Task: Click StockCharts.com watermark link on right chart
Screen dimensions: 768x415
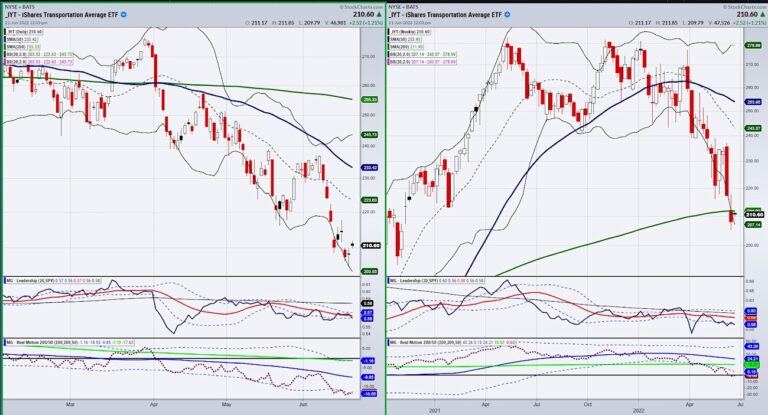Action: coord(744,7)
